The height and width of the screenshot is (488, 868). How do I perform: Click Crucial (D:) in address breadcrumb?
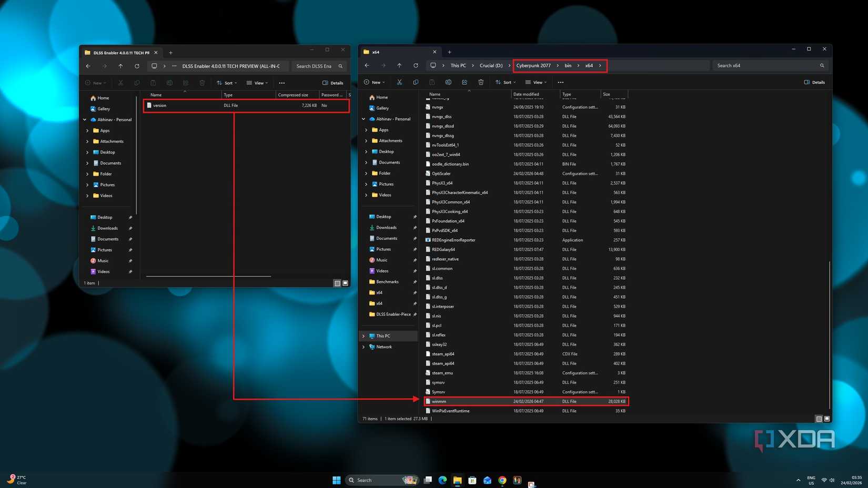pos(491,66)
